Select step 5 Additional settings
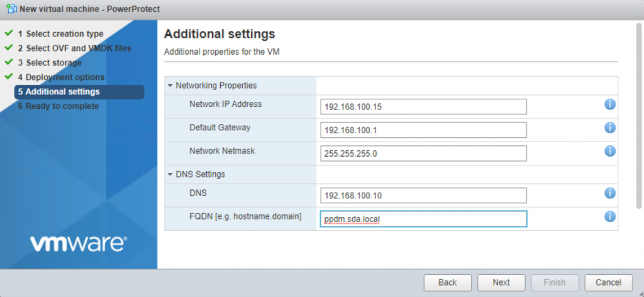The image size is (644, 297). tap(62, 92)
